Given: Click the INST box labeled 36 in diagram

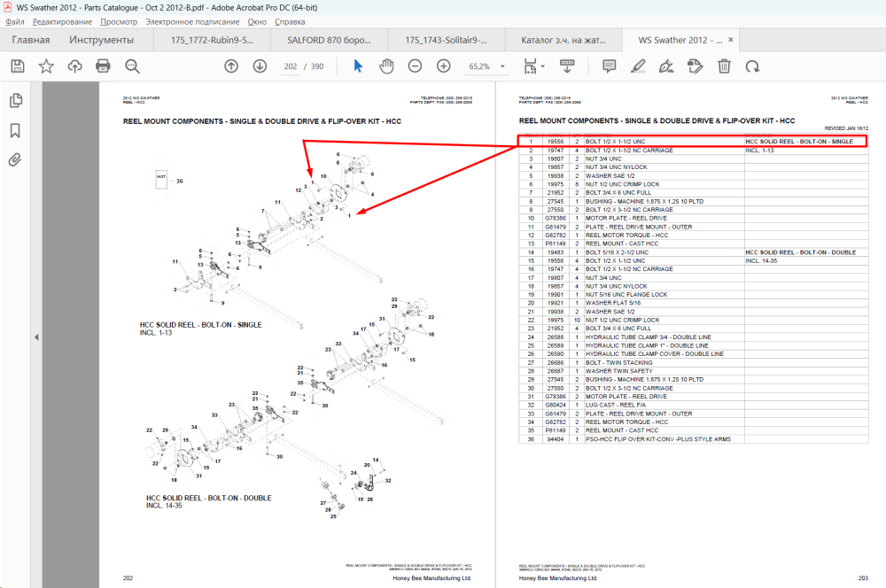Looking at the screenshot, I should pos(161,180).
